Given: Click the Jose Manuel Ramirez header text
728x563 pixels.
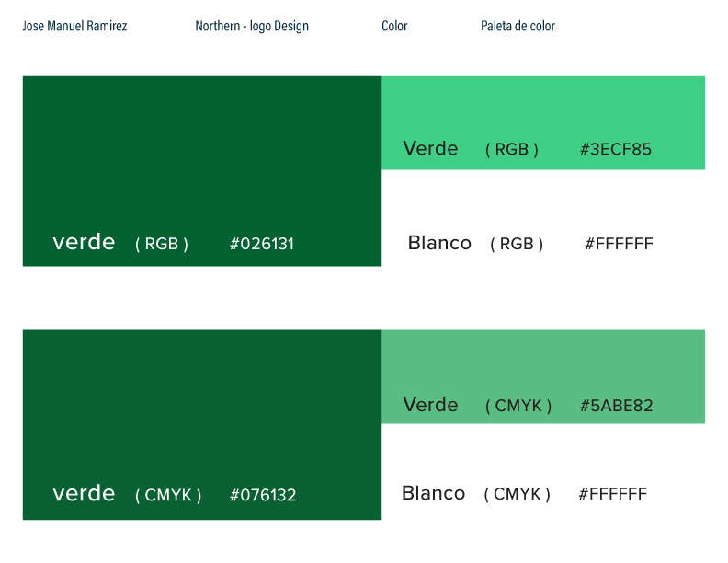Looking at the screenshot, I should pyautogui.click(x=75, y=26).
